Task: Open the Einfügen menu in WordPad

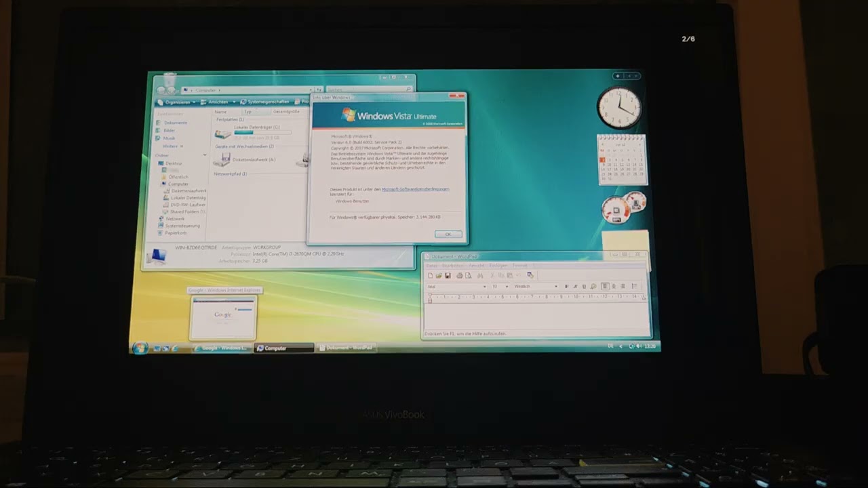Action: coord(498,266)
